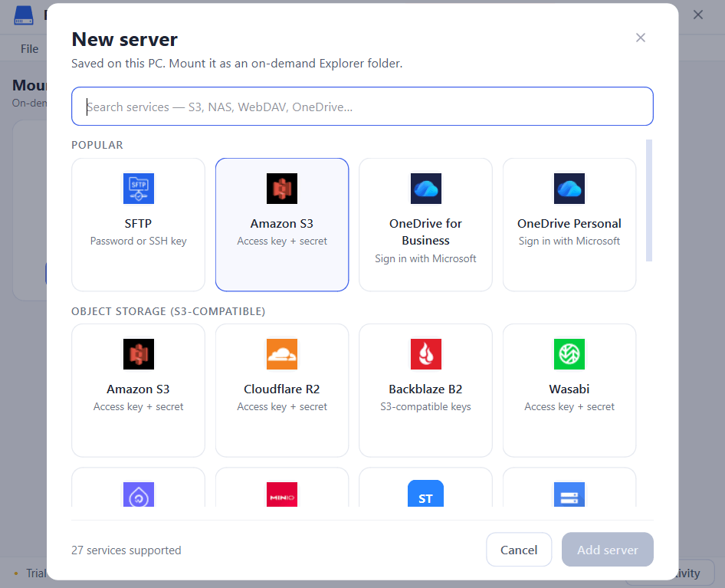Screen dimensions: 725x588
Task: Click the app drive icon in title bar
Action: [24, 15]
